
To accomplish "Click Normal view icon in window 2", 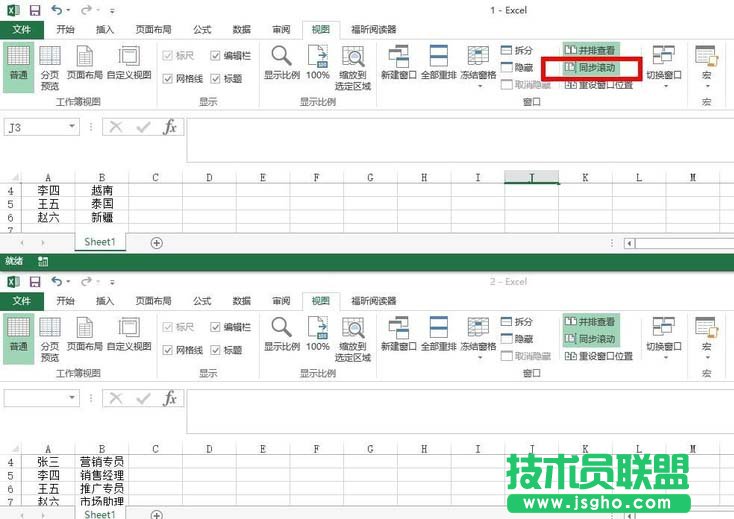I will 18,338.
